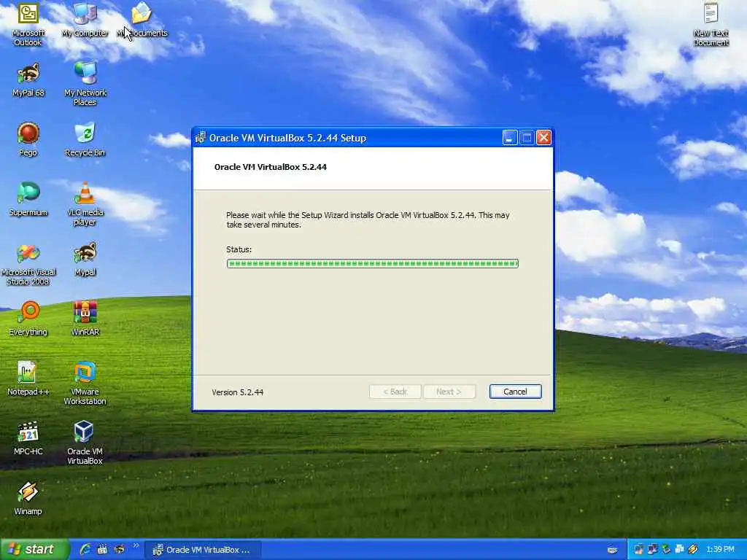Select the WinRAR desktop icon

(x=85, y=319)
